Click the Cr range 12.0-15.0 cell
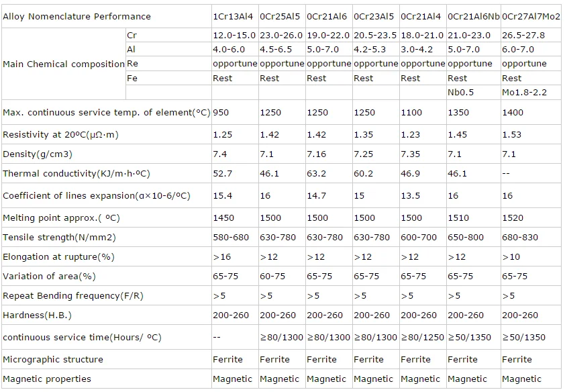Viewport: 565px width, 392px height. pos(234,36)
